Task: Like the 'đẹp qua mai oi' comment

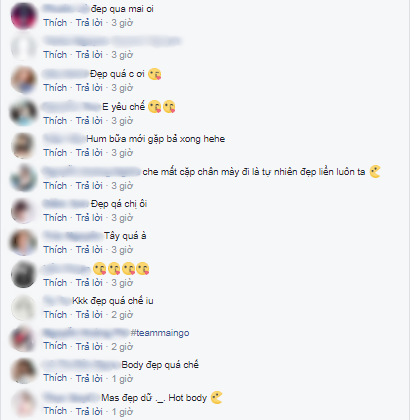Action: [55, 23]
